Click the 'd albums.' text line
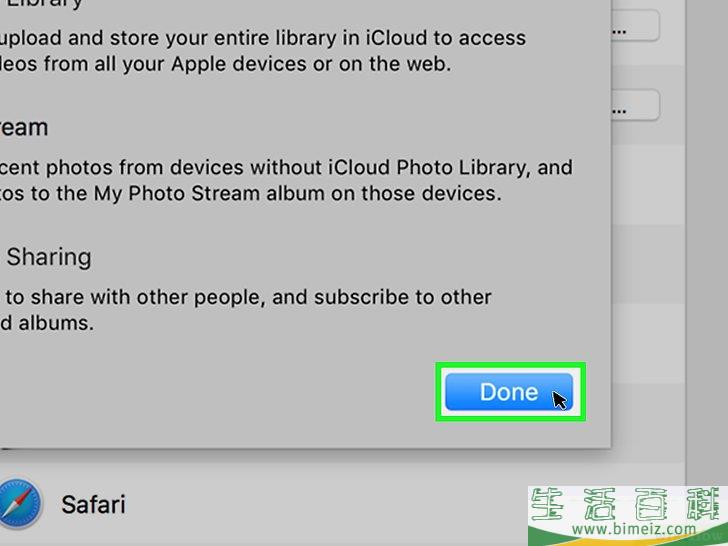 [47, 323]
